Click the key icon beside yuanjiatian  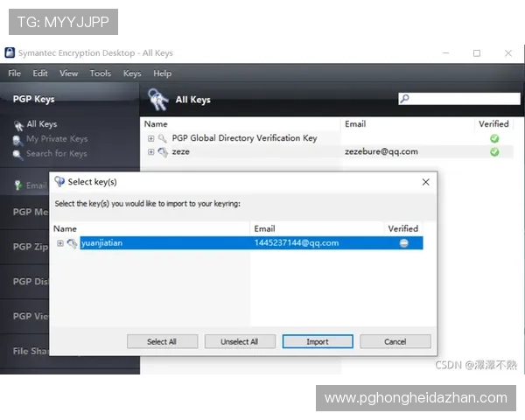tap(72, 242)
